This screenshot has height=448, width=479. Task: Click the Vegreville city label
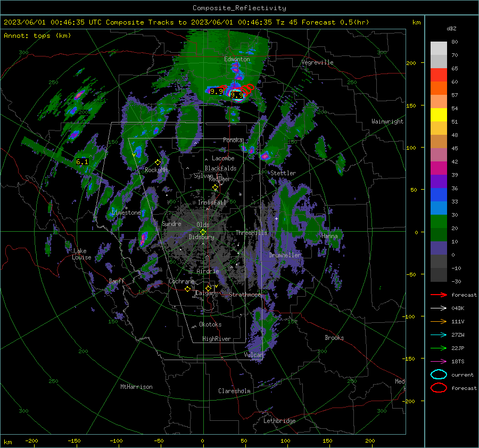point(317,62)
